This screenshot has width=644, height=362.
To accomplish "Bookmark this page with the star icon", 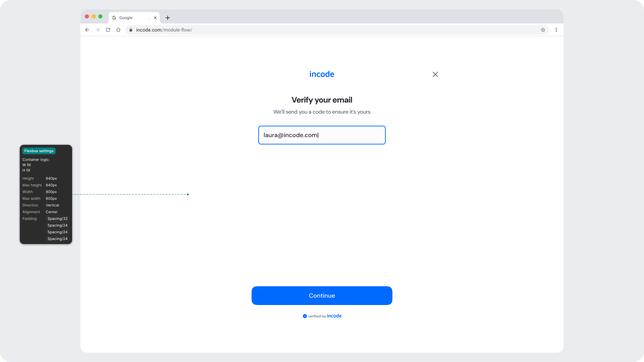I will [x=543, y=30].
